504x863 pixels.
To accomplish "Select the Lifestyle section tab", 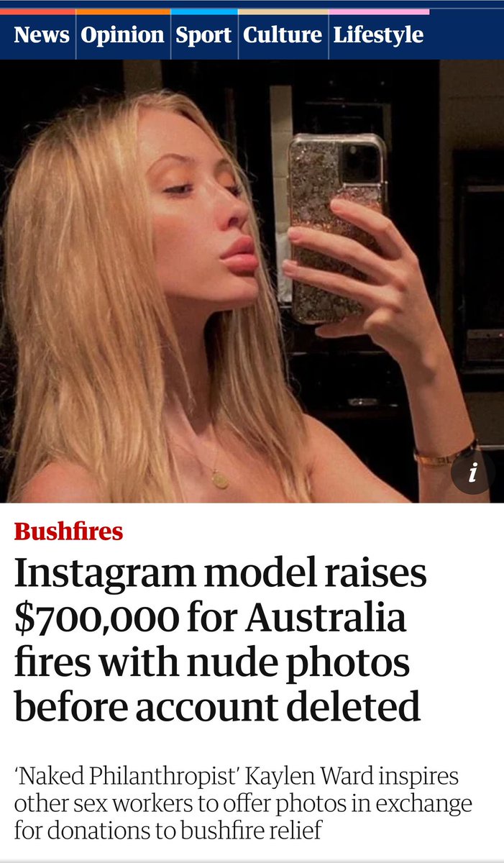I will (x=379, y=35).
